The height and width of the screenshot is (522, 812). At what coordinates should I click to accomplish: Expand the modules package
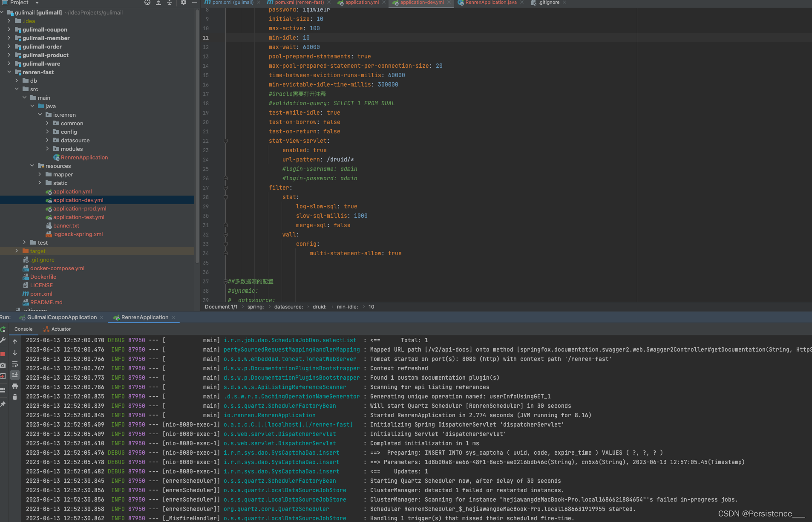(x=47, y=149)
